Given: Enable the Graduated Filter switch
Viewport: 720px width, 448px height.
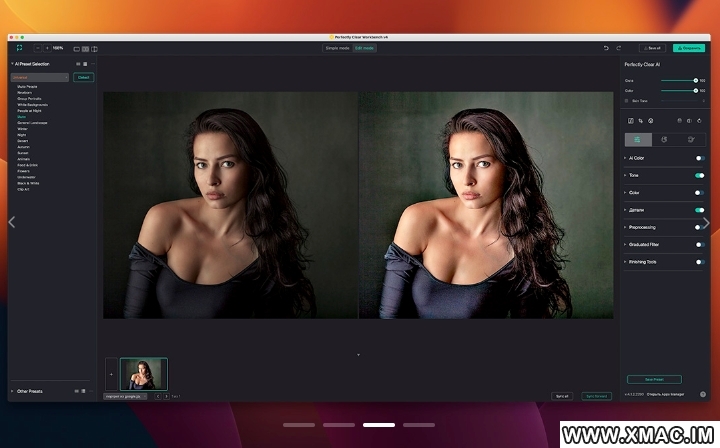Looking at the screenshot, I should [x=700, y=245].
